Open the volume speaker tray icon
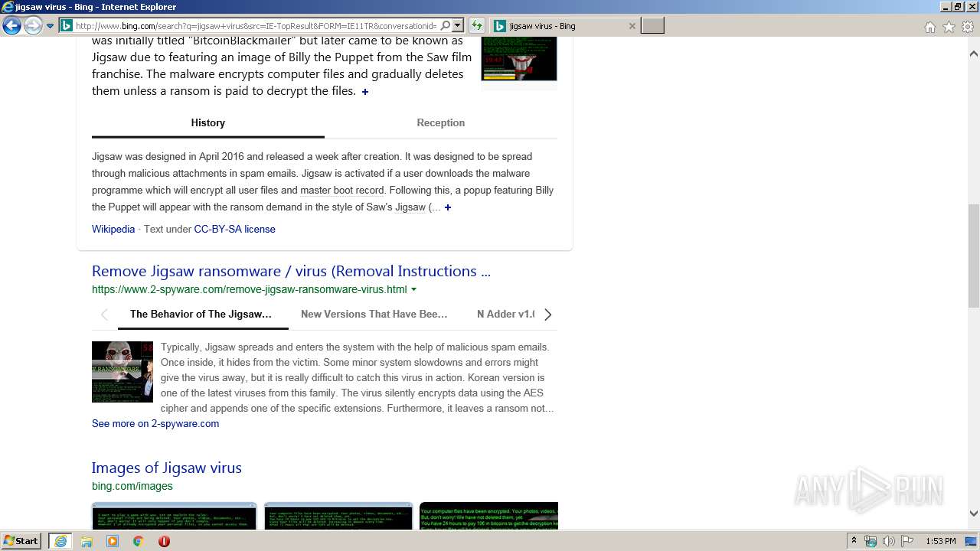Image resolution: width=980 pixels, height=551 pixels. click(x=889, y=541)
